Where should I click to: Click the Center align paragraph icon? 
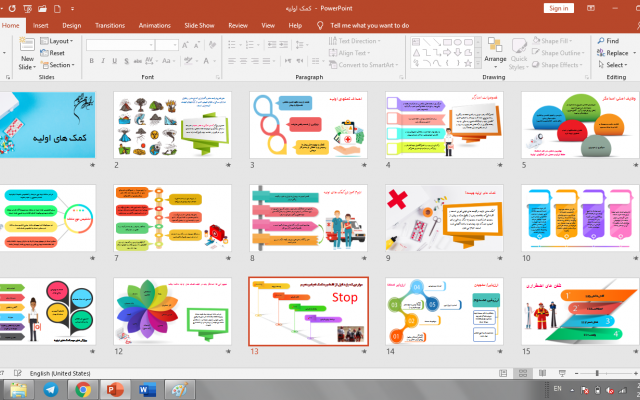click(x=243, y=61)
